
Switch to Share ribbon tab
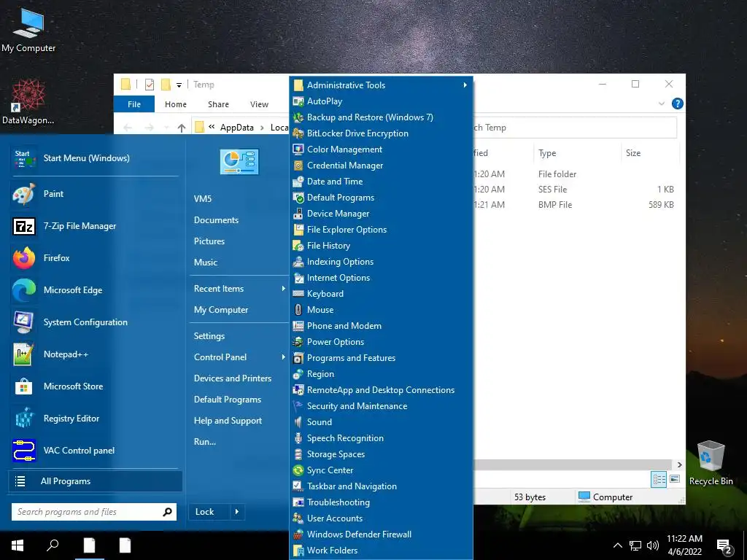pos(218,104)
